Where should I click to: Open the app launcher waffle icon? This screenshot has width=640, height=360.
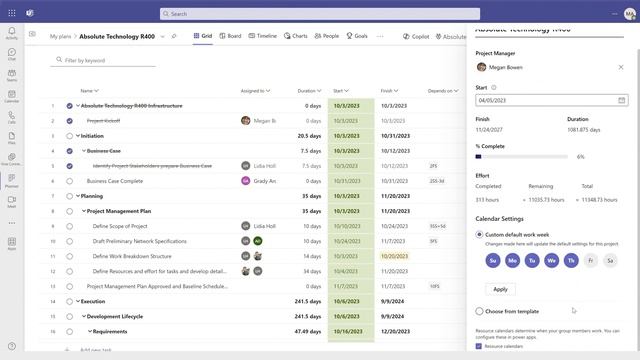coord(12,13)
